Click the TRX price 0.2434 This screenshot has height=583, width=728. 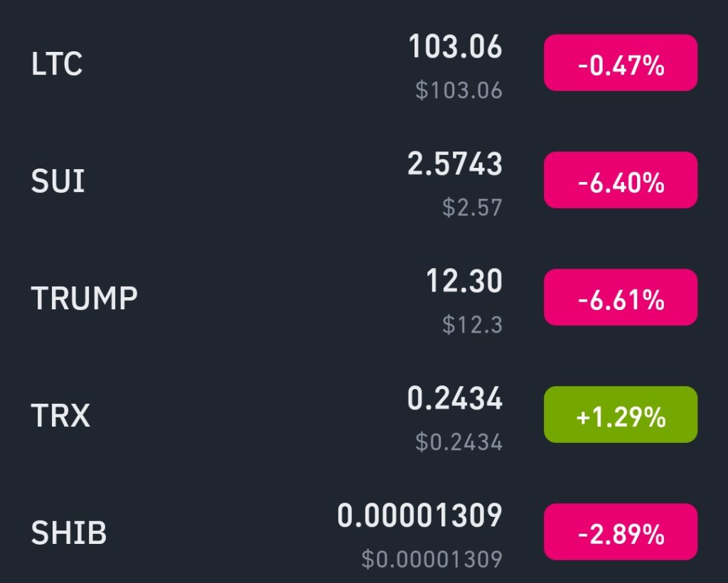pyautogui.click(x=455, y=398)
